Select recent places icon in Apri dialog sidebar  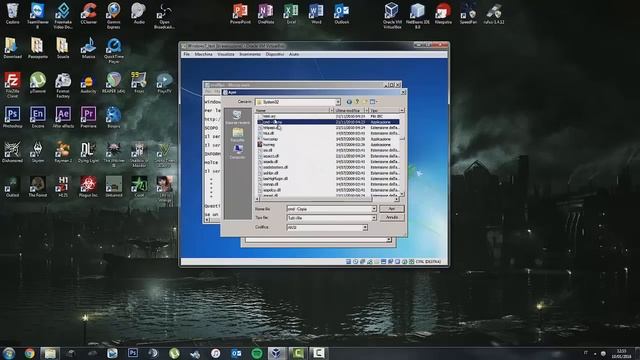[238, 117]
